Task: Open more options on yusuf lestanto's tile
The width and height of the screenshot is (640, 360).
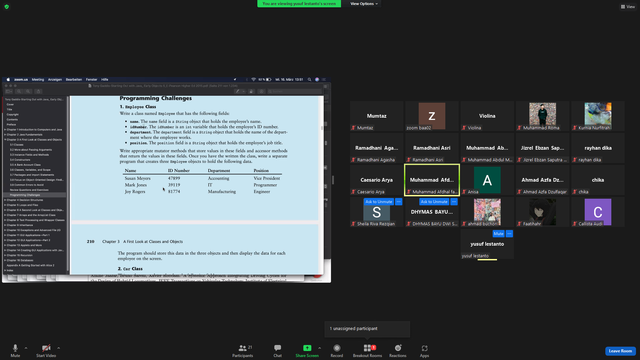Action: click(509, 233)
